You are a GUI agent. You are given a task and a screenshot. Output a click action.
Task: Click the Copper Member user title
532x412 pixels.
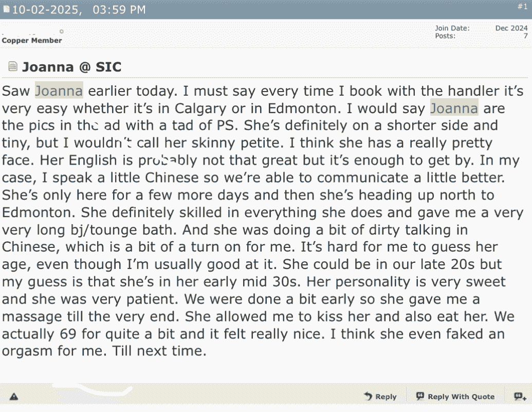tap(32, 41)
